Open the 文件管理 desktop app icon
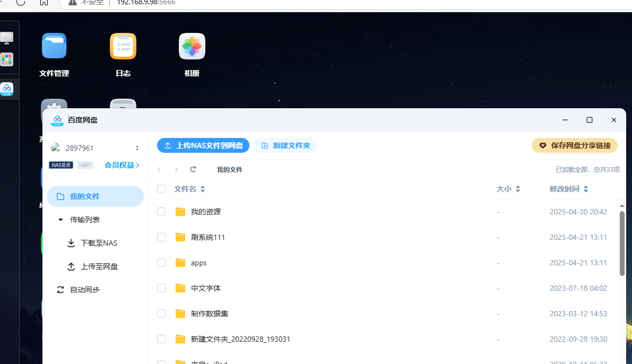The height and width of the screenshot is (364, 632). pyautogui.click(x=54, y=46)
